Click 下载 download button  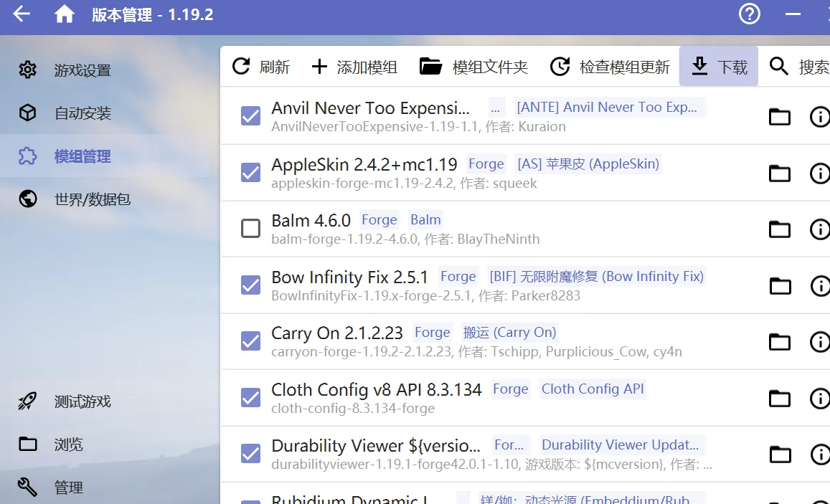(719, 67)
